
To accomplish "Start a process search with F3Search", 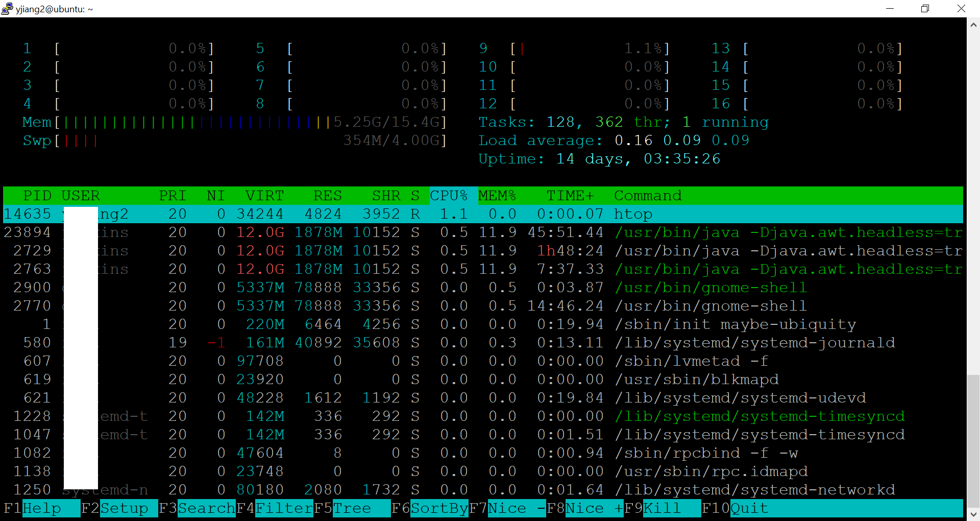I will [199, 508].
